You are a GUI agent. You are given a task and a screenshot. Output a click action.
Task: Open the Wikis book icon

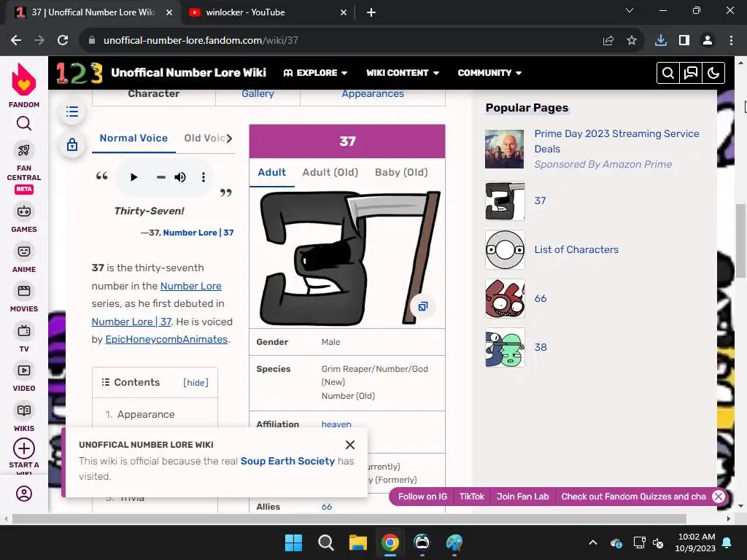click(24, 411)
